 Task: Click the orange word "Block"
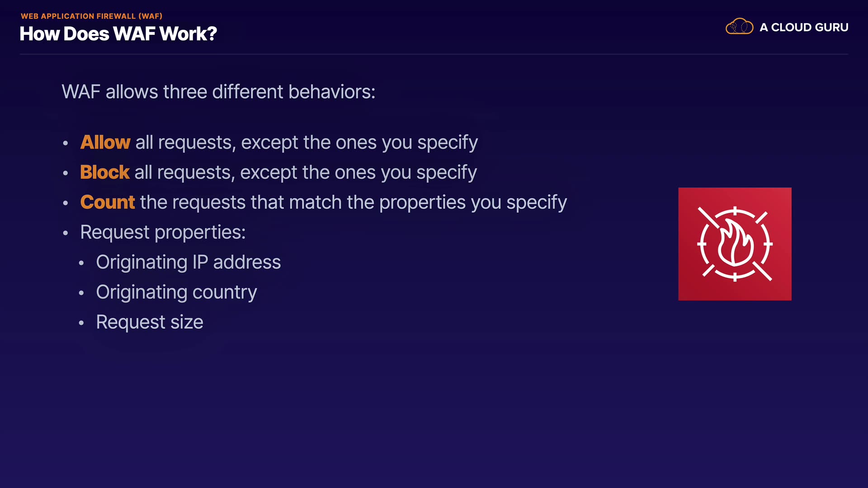tap(105, 172)
